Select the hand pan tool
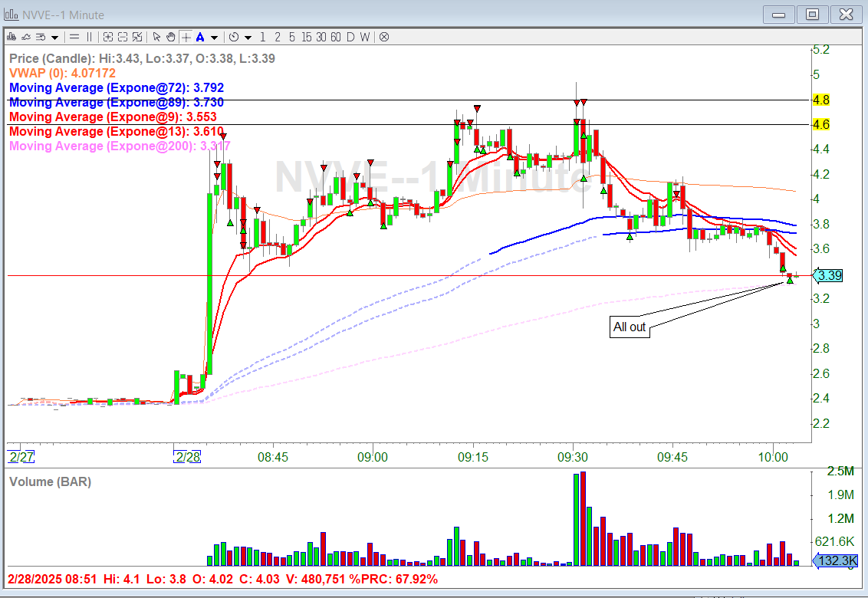This screenshot has width=868, height=598. [171, 37]
